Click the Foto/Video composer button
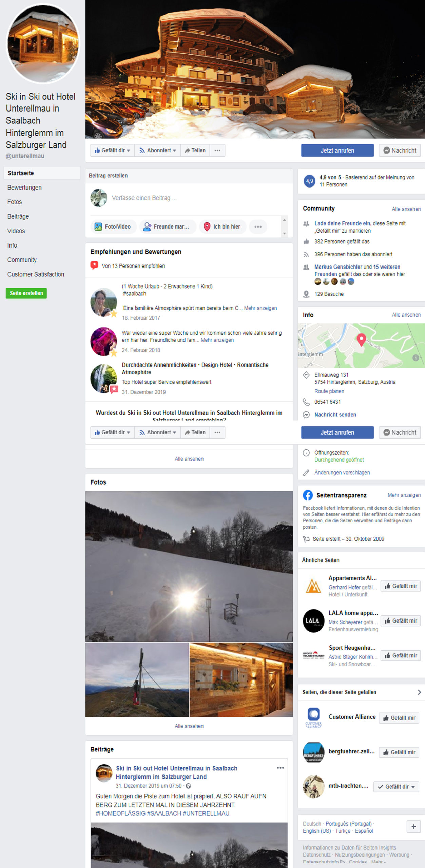This screenshot has height=868, width=425. (114, 226)
